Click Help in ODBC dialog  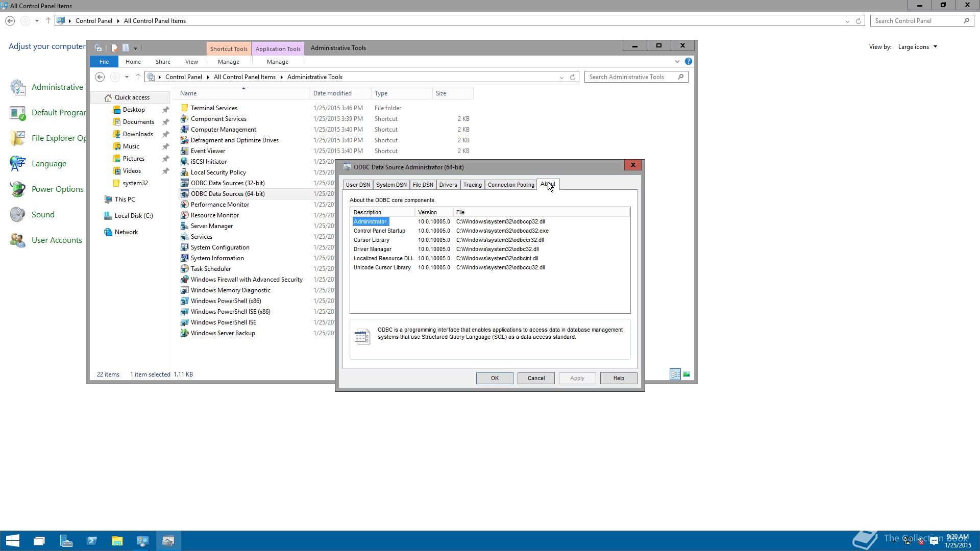[x=619, y=378]
